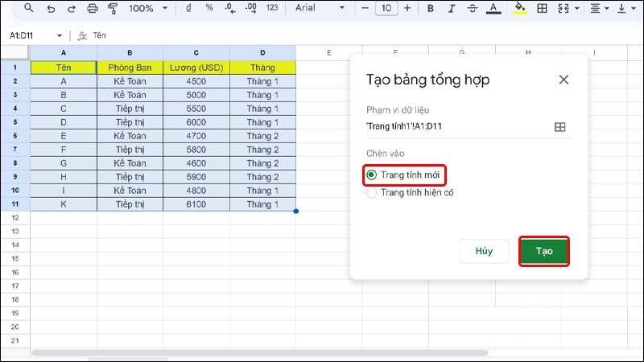The width and height of the screenshot is (644, 362).
Task: Select column B header
Action: (x=130, y=52)
